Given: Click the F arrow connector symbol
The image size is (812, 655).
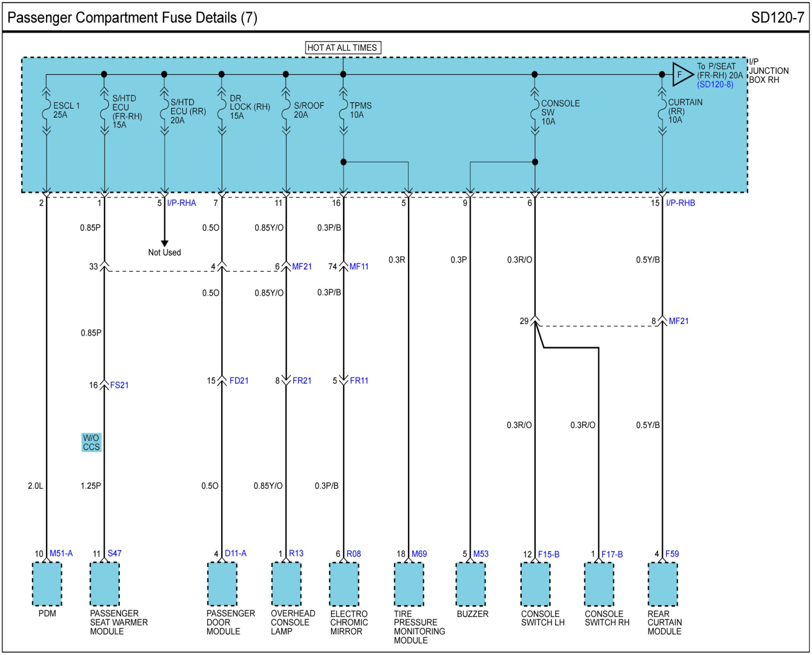Looking at the screenshot, I should [x=681, y=74].
